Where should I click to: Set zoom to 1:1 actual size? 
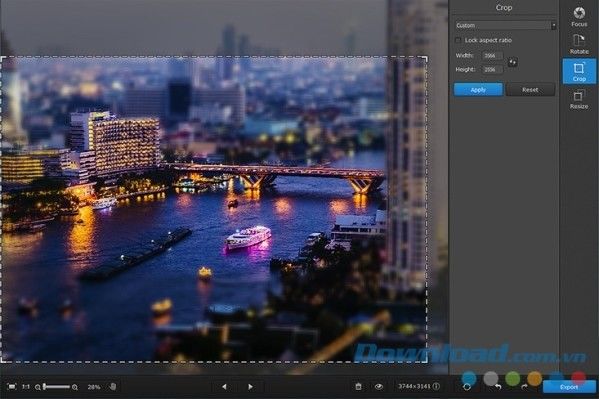pos(26,387)
